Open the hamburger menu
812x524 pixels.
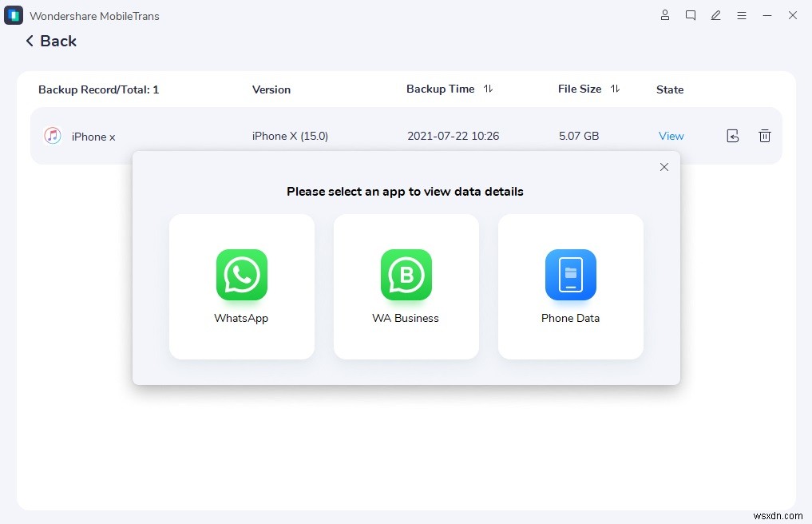click(x=742, y=15)
